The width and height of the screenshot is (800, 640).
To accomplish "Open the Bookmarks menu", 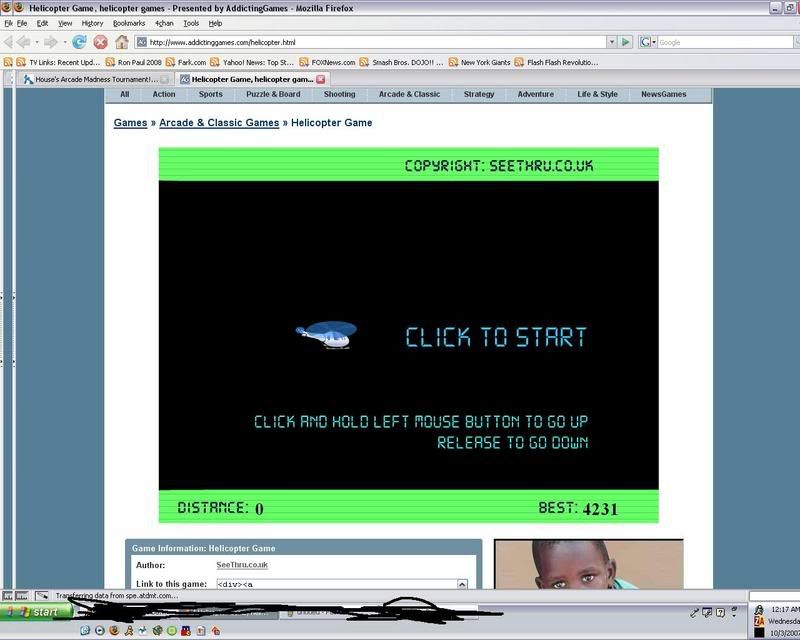I will (x=129, y=23).
